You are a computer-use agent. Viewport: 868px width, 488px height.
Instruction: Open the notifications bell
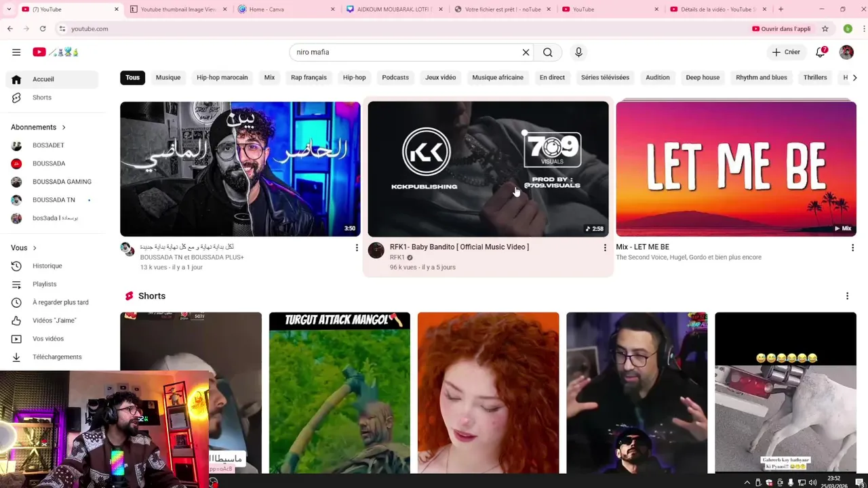821,52
